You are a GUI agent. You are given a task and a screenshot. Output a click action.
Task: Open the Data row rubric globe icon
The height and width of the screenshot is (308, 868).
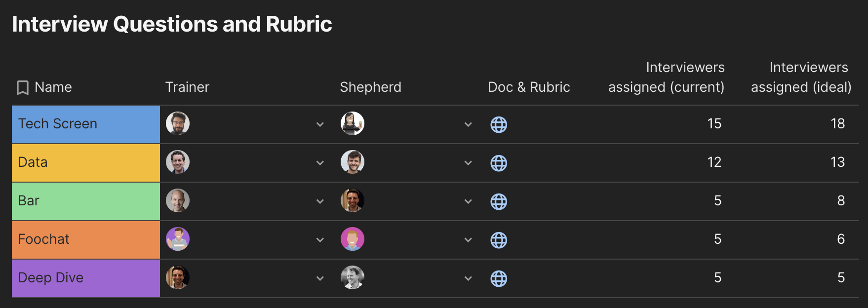(499, 163)
